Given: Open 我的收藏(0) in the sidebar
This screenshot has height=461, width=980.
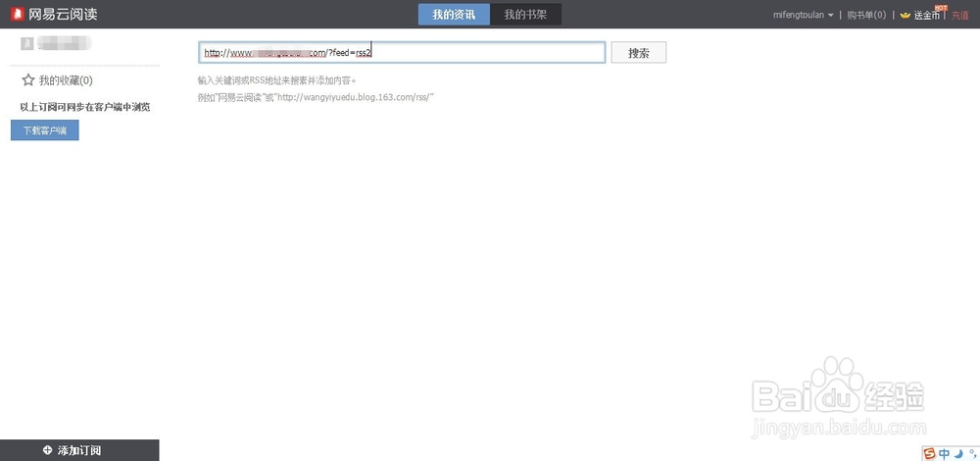Looking at the screenshot, I should click(66, 80).
